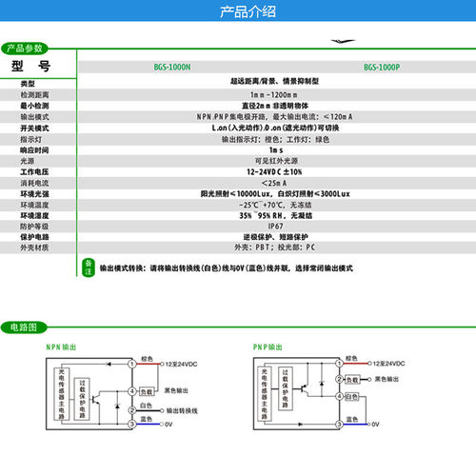Image resolution: width=476 pixels, height=476 pixels.
Task: Click the 负载 box in NPN diagram
Action: click(147, 391)
